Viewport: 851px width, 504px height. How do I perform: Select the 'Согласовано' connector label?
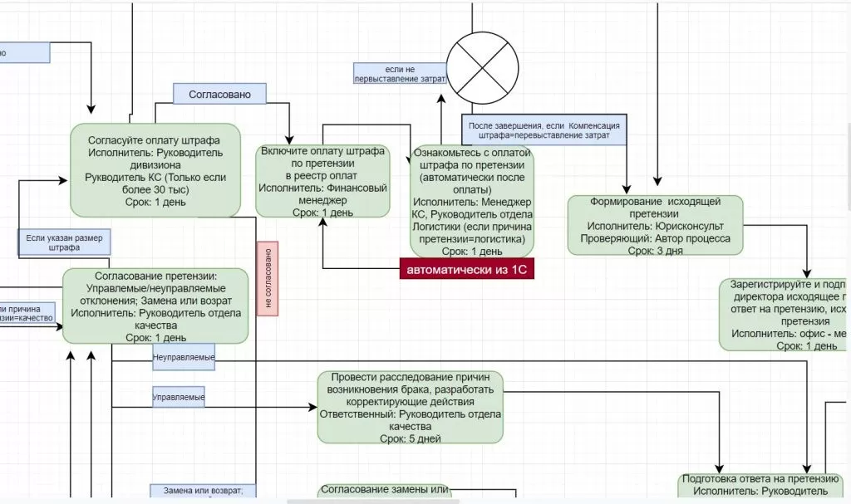click(x=219, y=94)
